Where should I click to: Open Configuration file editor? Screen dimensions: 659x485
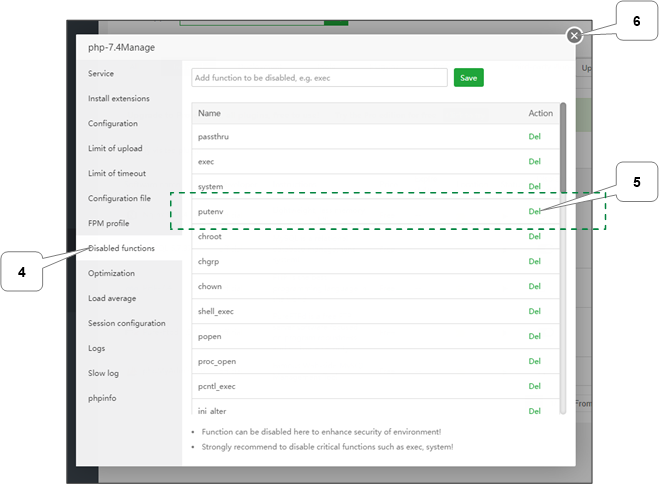pos(119,198)
